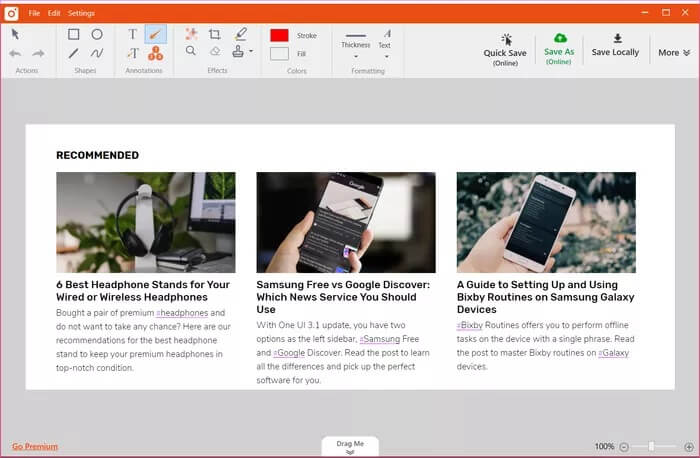Click the zoom in plus button
Viewport: 700px width, 458px height.
[x=689, y=446]
